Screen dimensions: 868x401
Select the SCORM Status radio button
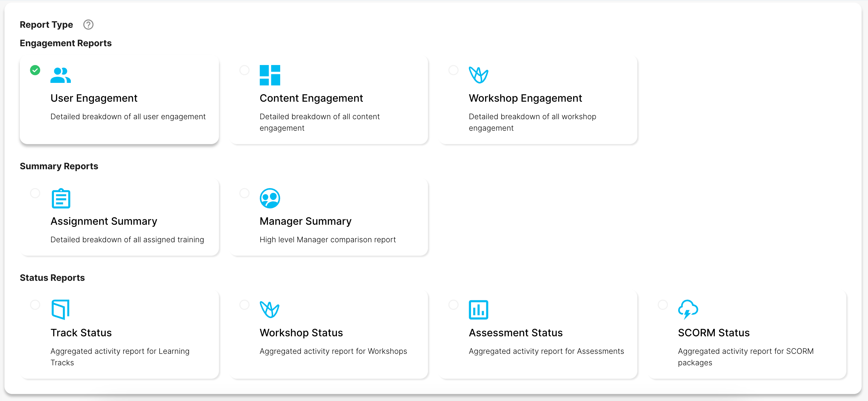tap(663, 305)
